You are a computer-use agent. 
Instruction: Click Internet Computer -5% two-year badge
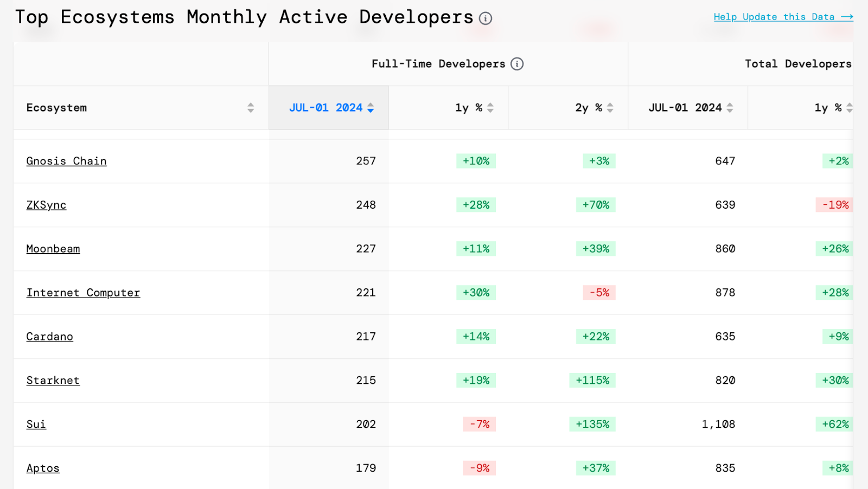tap(599, 293)
